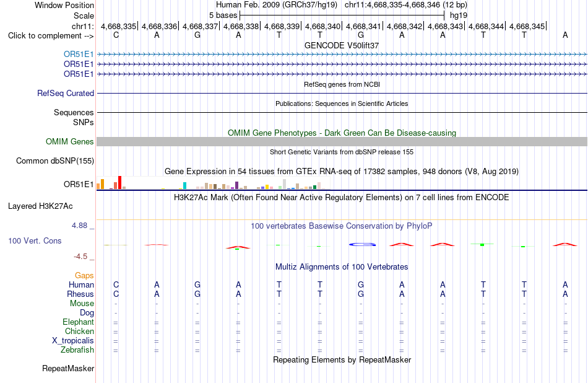Click the SNPs track label
The height and width of the screenshot is (383, 588).
[84, 122]
